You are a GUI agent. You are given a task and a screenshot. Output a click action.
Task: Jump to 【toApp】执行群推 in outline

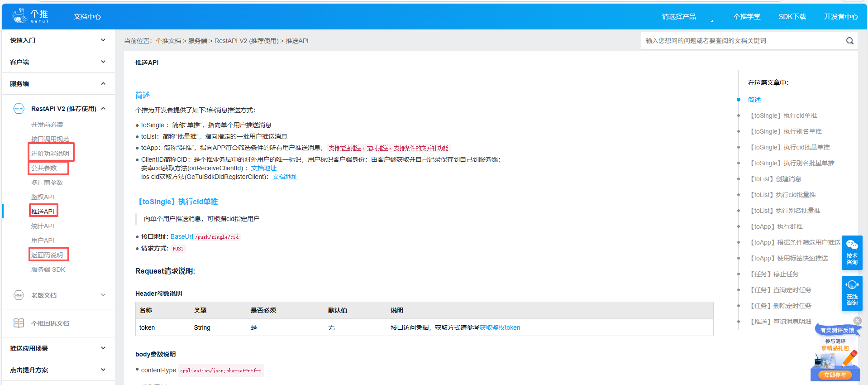pyautogui.click(x=775, y=226)
